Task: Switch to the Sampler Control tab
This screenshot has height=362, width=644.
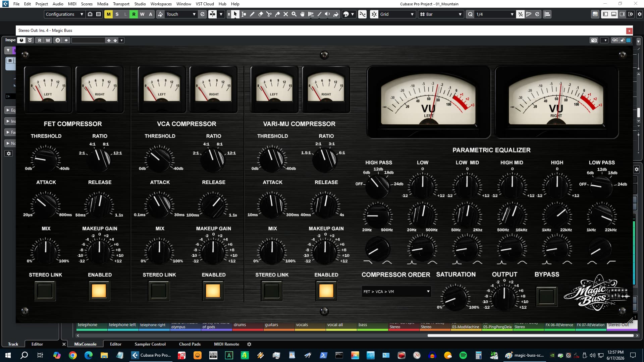Action: tap(150, 344)
